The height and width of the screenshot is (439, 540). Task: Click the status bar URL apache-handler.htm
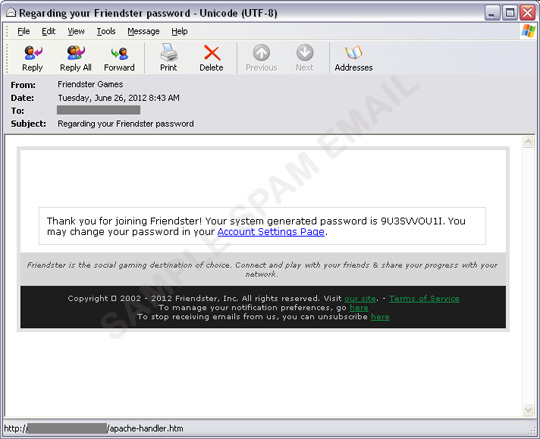[x=94, y=429]
